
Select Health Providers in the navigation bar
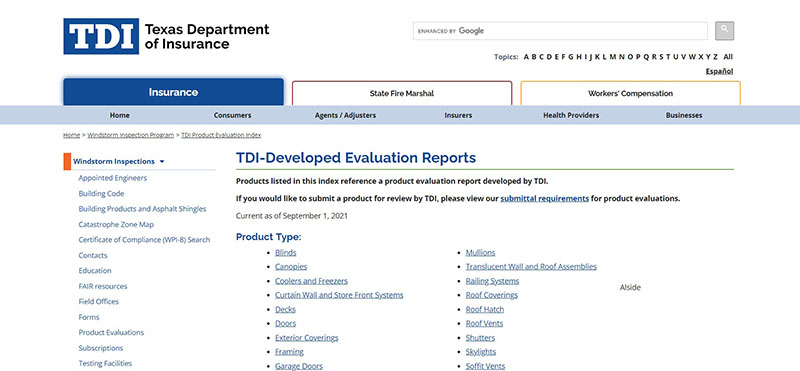(571, 115)
